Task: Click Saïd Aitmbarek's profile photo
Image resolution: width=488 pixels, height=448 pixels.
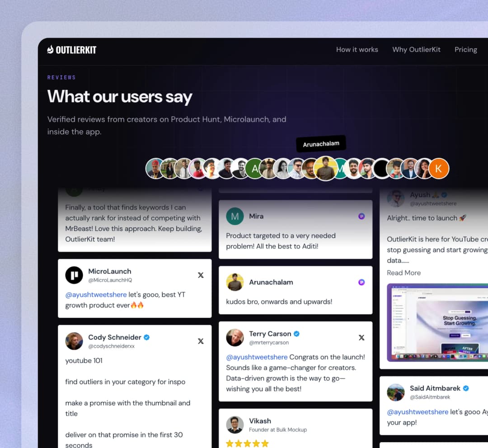Action: pos(395,392)
